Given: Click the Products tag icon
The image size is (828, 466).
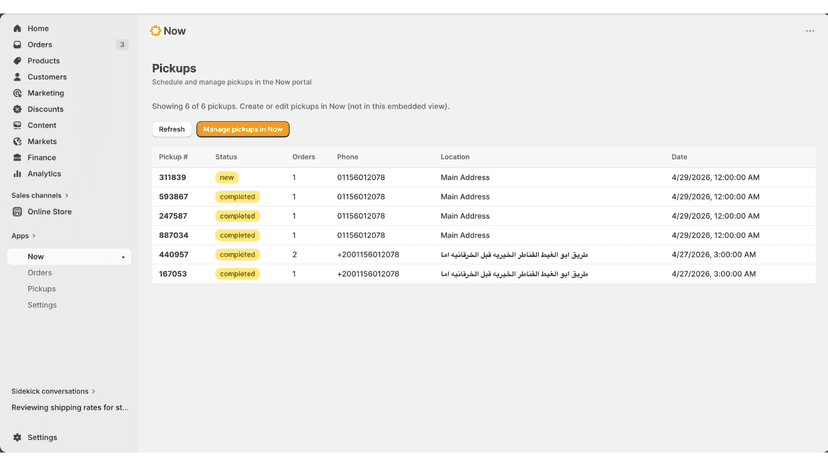Looking at the screenshot, I should 17,61.
